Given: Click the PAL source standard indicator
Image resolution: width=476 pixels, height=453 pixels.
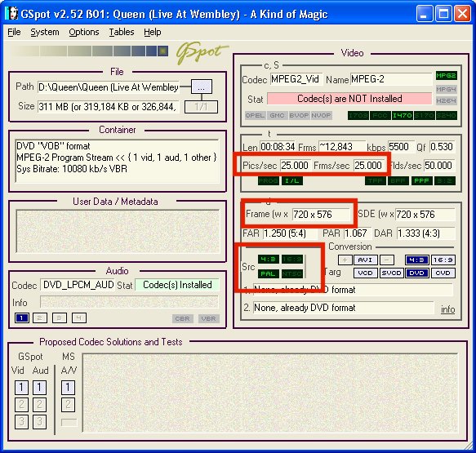Looking at the screenshot, I should click(x=268, y=273).
